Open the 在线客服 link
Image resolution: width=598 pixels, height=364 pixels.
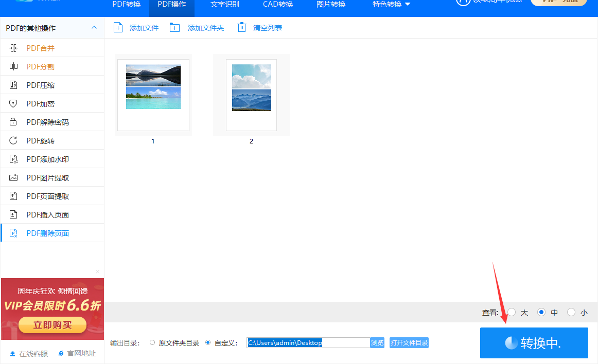[33, 354]
